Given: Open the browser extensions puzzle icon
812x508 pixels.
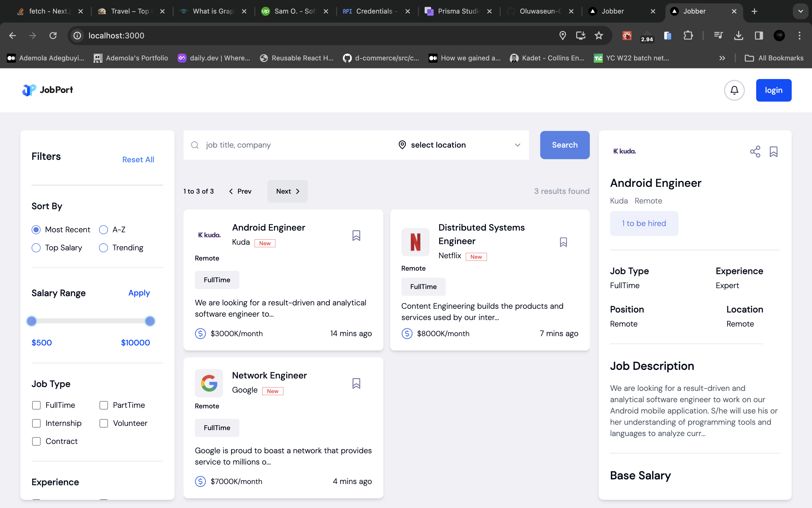Looking at the screenshot, I should click(688, 35).
